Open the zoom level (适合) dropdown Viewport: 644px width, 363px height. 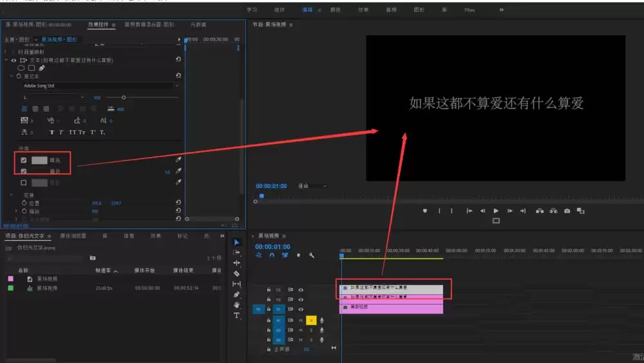pyautogui.click(x=312, y=186)
